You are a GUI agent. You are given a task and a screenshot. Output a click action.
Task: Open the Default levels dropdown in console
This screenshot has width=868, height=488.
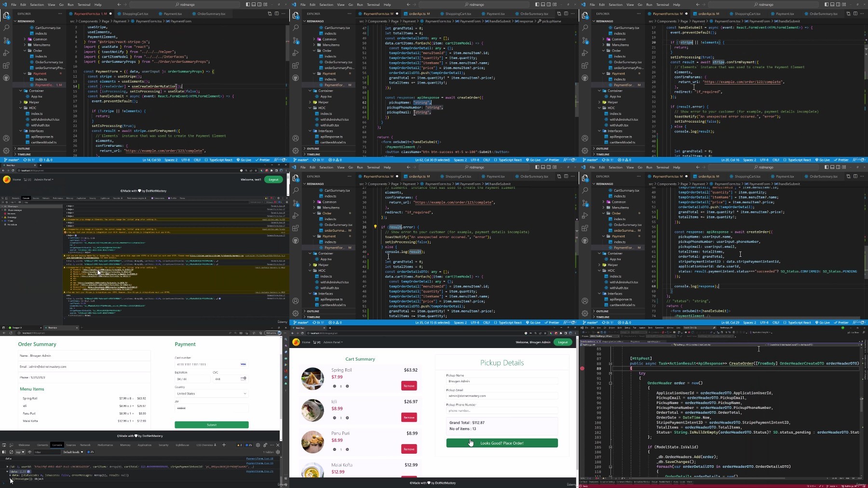pyautogui.click(x=73, y=452)
